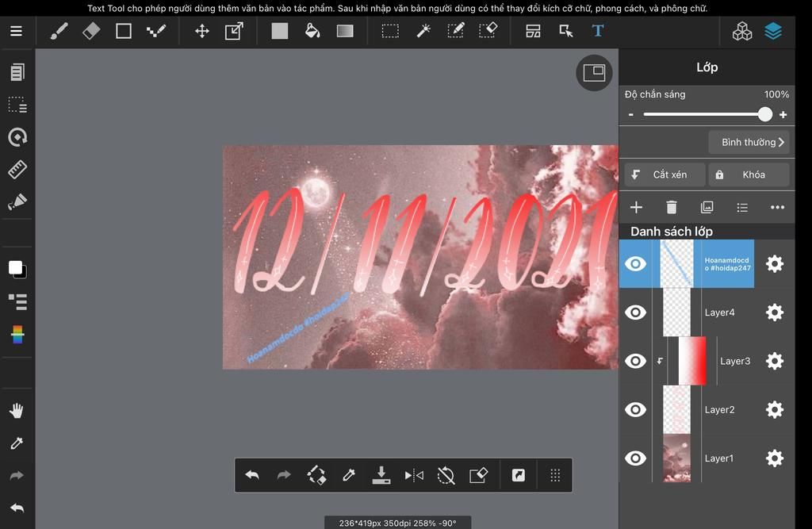Hide the Hoanamdocdo #hoidap247 text layer
Screen dimensions: 812x529
(x=635, y=264)
